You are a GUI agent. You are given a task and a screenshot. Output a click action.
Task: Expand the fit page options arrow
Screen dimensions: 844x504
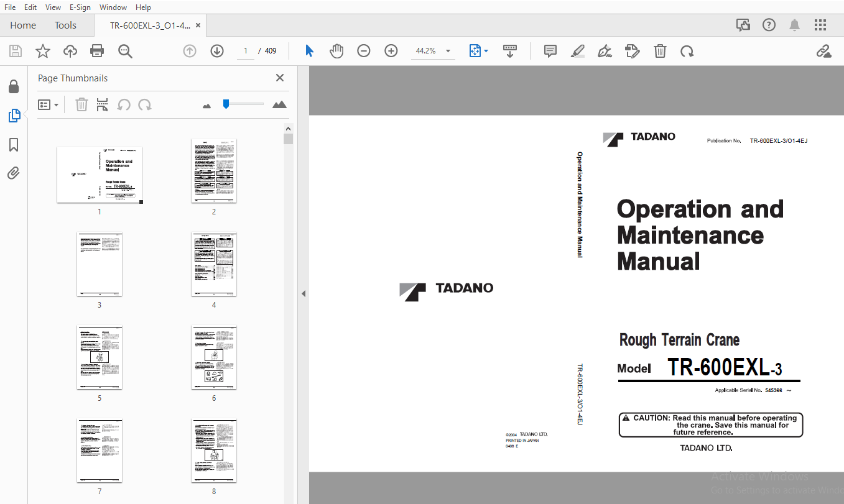pos(486,51)
